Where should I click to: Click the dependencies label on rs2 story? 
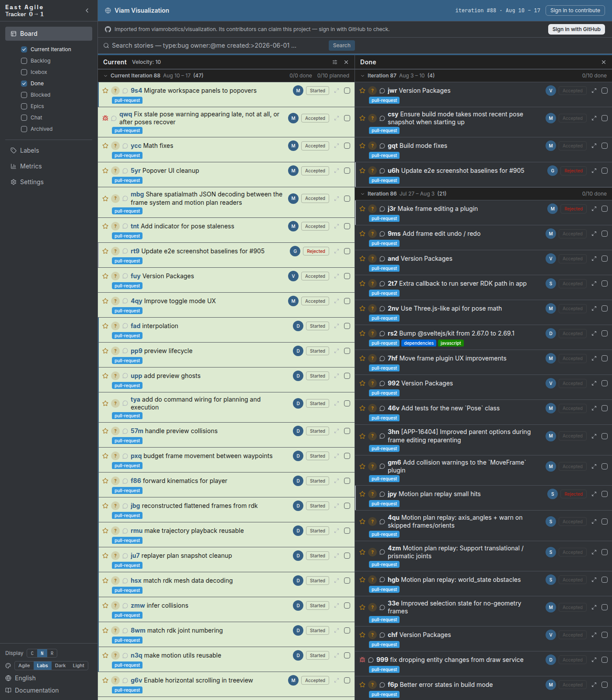(x=419, y=343)
